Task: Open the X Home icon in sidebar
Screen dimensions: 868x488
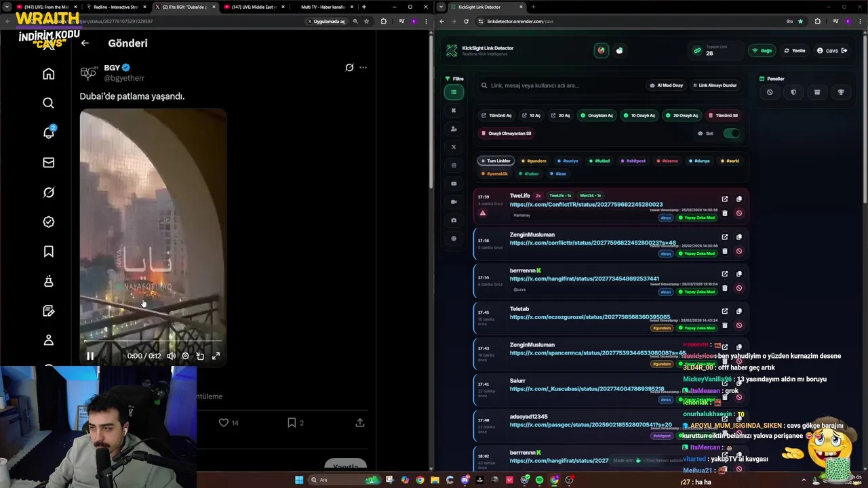Action: (x=48, y=74)
